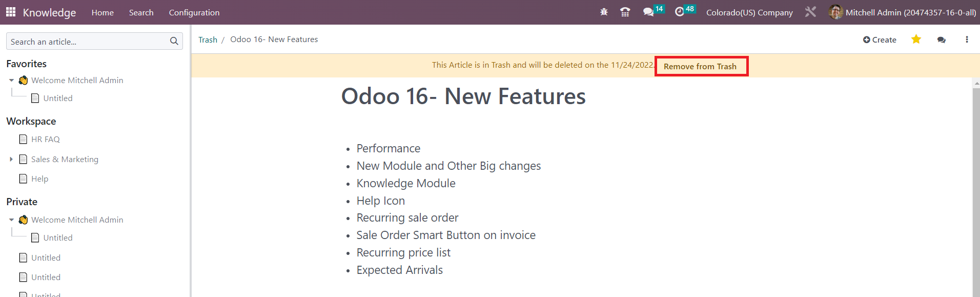Viewport: 980px width, 297px height.
Task: Click the debug bug icon
Action: point(604,12)
